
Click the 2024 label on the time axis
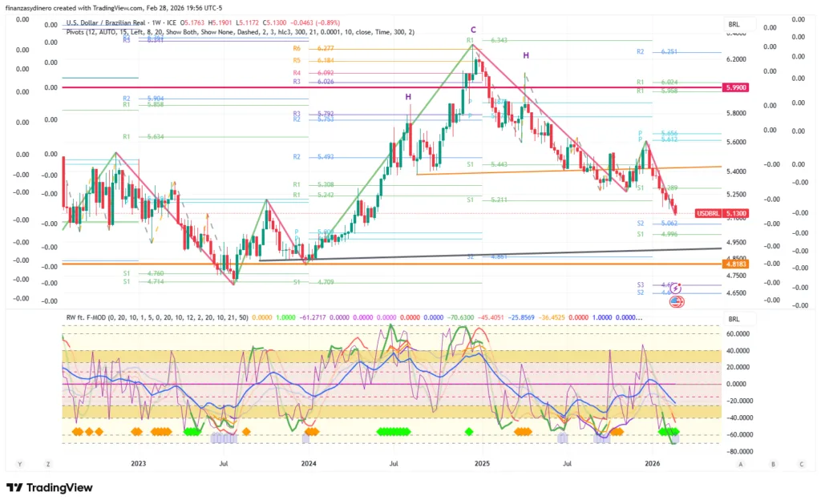308,463
